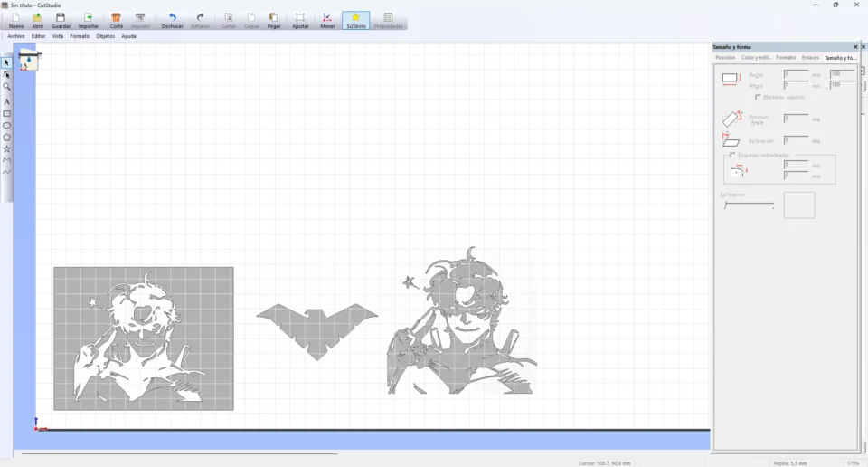Select the gray framed portrait artwork
868x467 pixels.
(x=144, y=338)
